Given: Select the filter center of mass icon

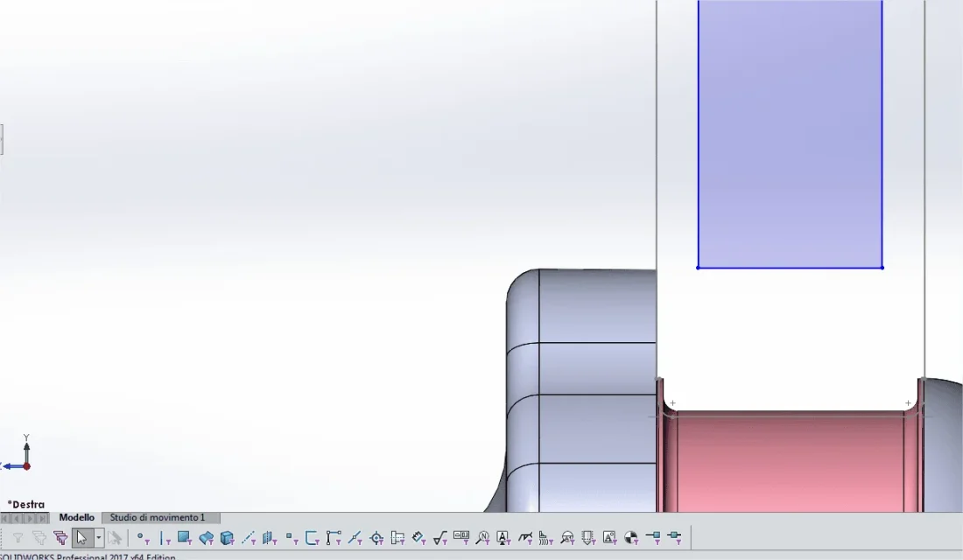Looking at the screenshot, I should 630,538.
